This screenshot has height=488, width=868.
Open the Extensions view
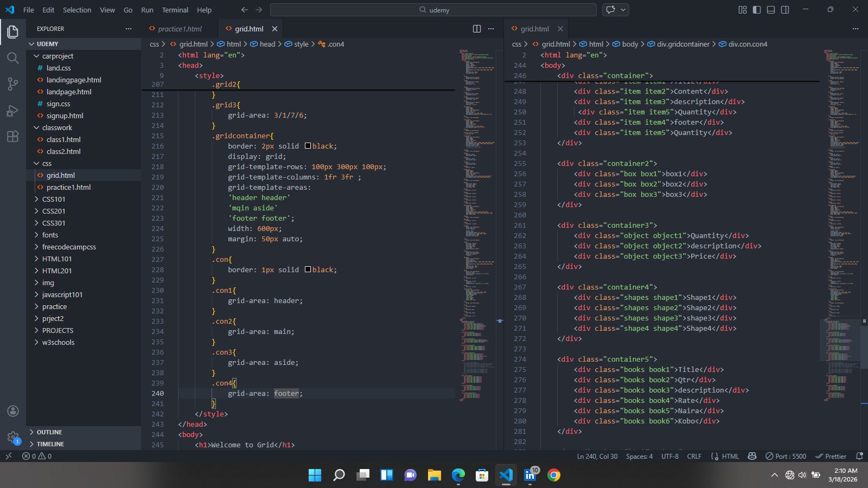(13, 137)
